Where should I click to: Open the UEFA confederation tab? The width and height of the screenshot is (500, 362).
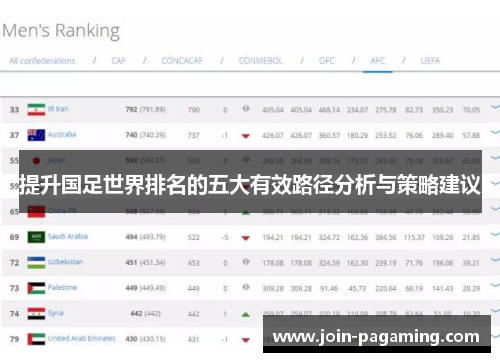[430, 61]
